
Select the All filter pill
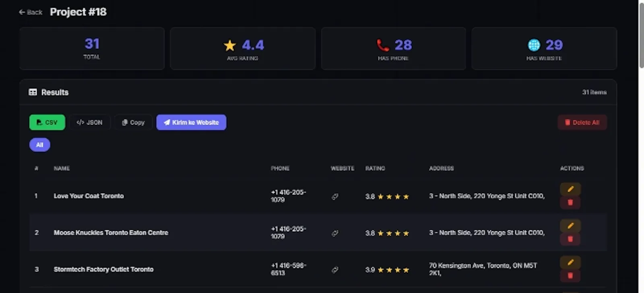pos(39,145)
